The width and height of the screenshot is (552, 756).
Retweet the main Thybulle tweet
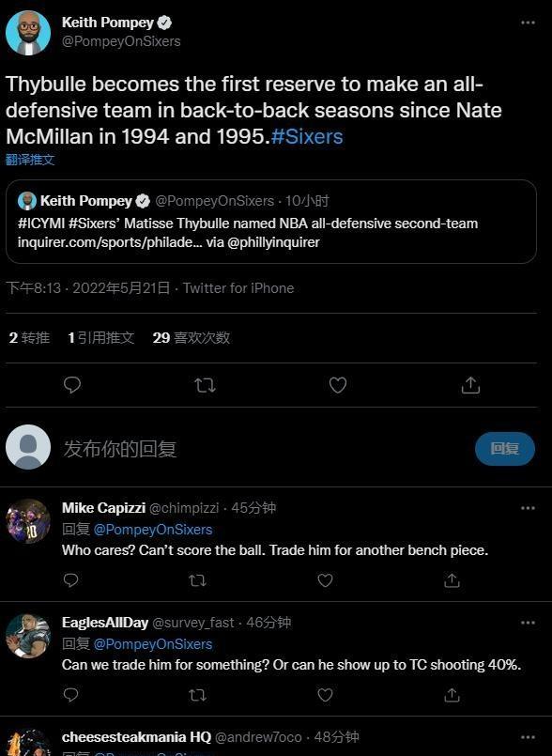tap(205, 385)
